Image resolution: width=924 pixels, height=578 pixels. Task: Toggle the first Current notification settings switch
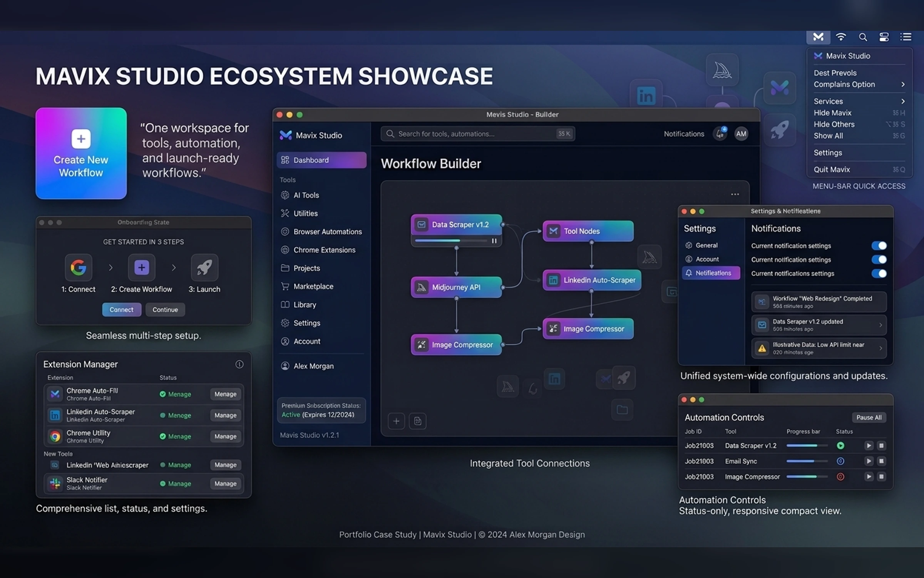point(879,245)
